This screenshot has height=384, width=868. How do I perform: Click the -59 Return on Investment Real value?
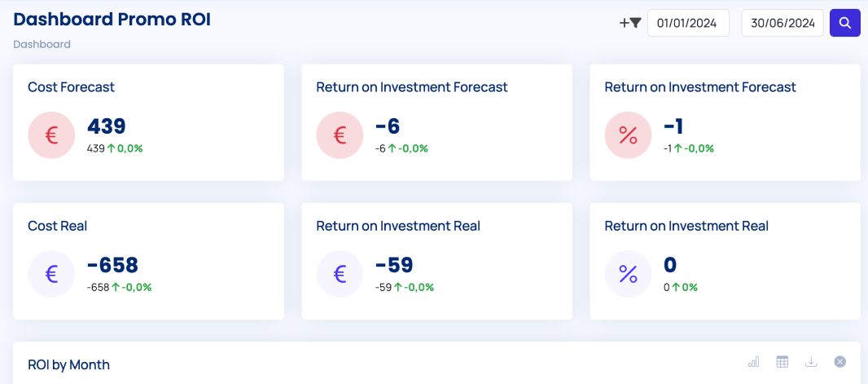(x=394, y=265)
